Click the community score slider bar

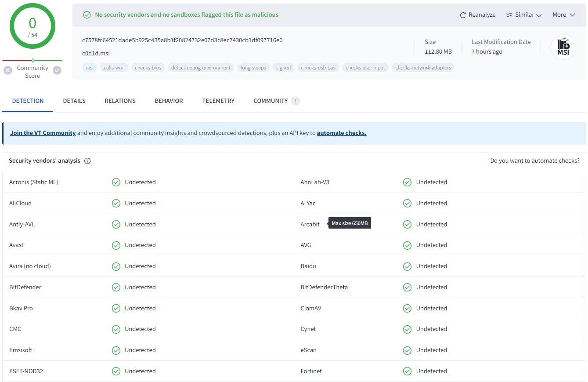(x=32, y=61)
